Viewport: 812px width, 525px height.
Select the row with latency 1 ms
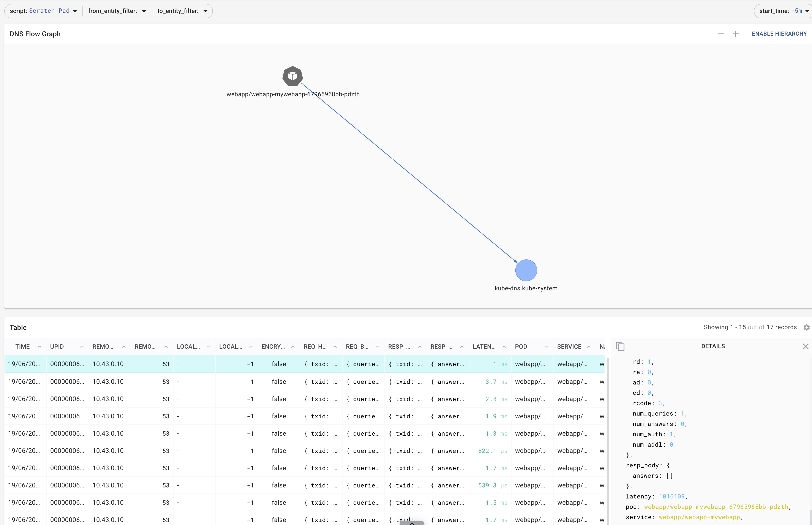click(304, 364)
